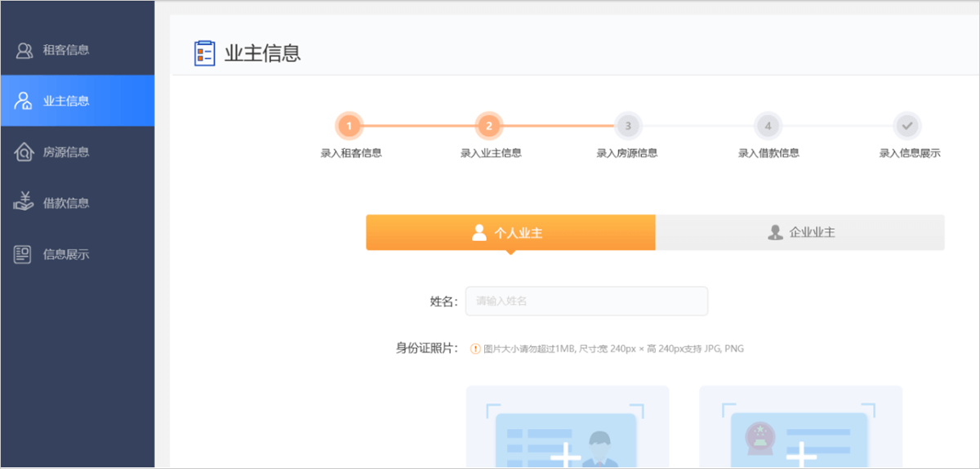Click the loan info hand-money icon
The image size is (980, 469).
point(24,203)
